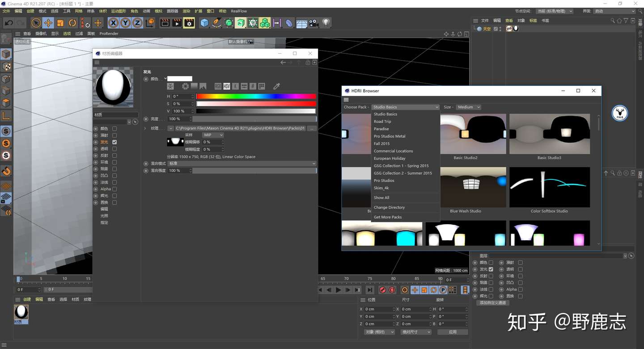
Task: Enable the 颜色 channel in Material Editor
Action: 114,128
